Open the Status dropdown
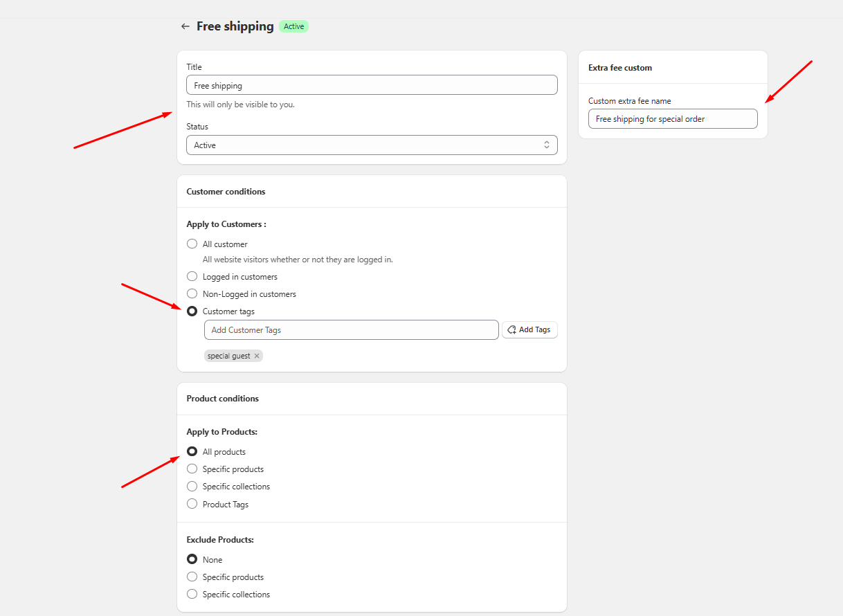Screen dimensions: 843x616 [x=372, y=145]
